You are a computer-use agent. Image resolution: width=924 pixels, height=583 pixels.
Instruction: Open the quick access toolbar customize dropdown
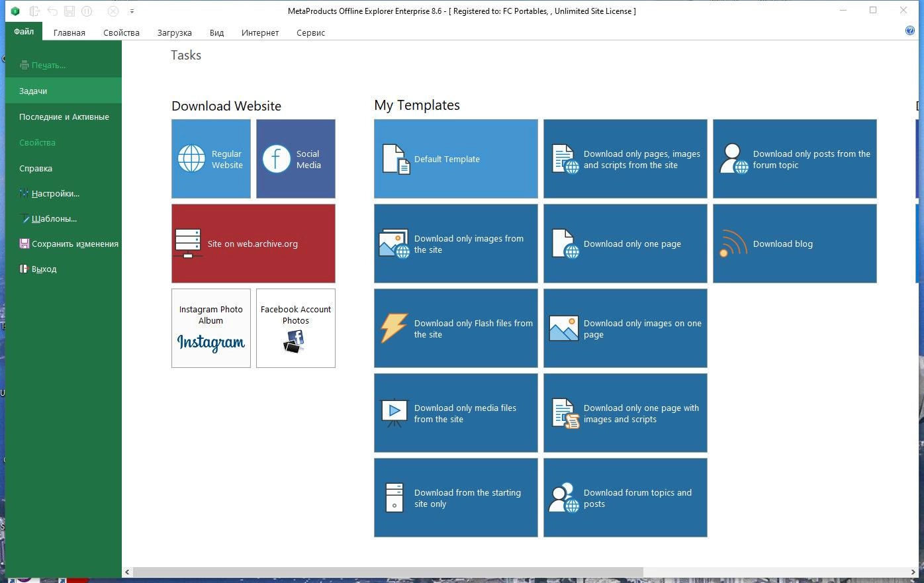tap(132, 11)
